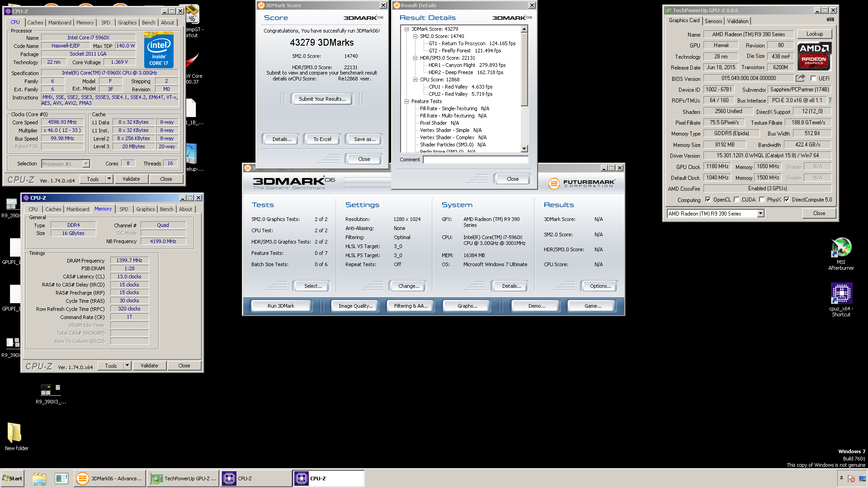Toggle the UEFI checkbox in GPU-Z

coord(813,78)
